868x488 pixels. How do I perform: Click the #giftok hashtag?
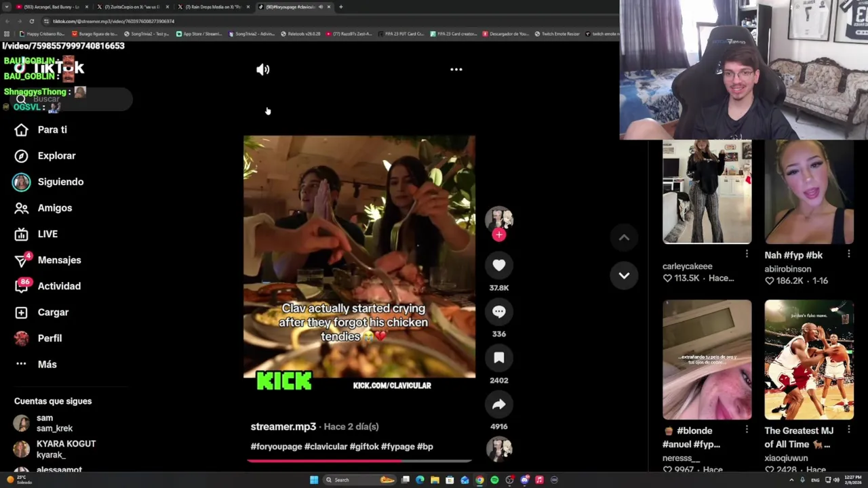(363, 447)
